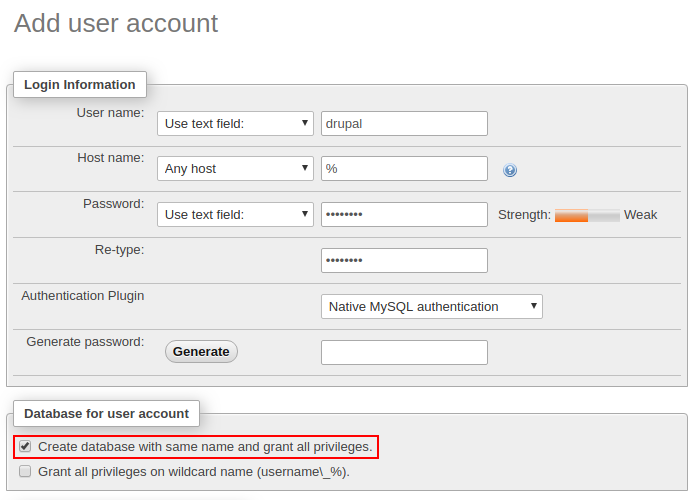697x500 pixels.
Task: Click the Create database option label text
Action: coord(205,447)
